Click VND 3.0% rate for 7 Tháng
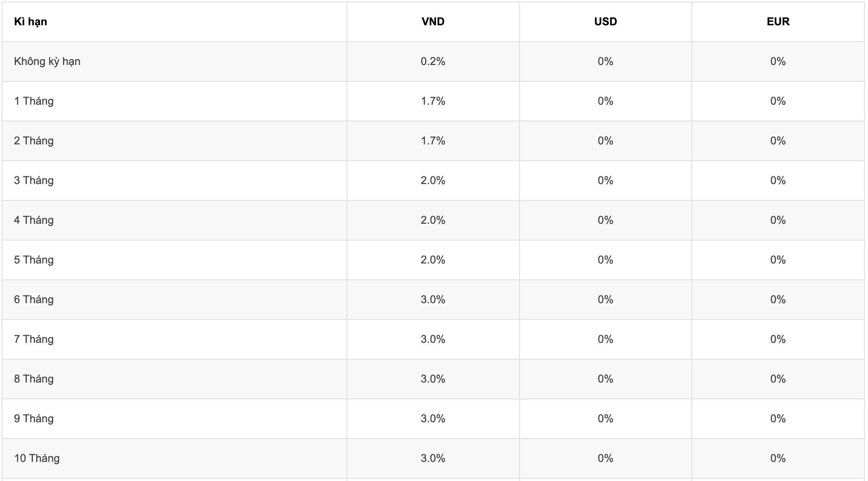 click(x=433, y=339)
